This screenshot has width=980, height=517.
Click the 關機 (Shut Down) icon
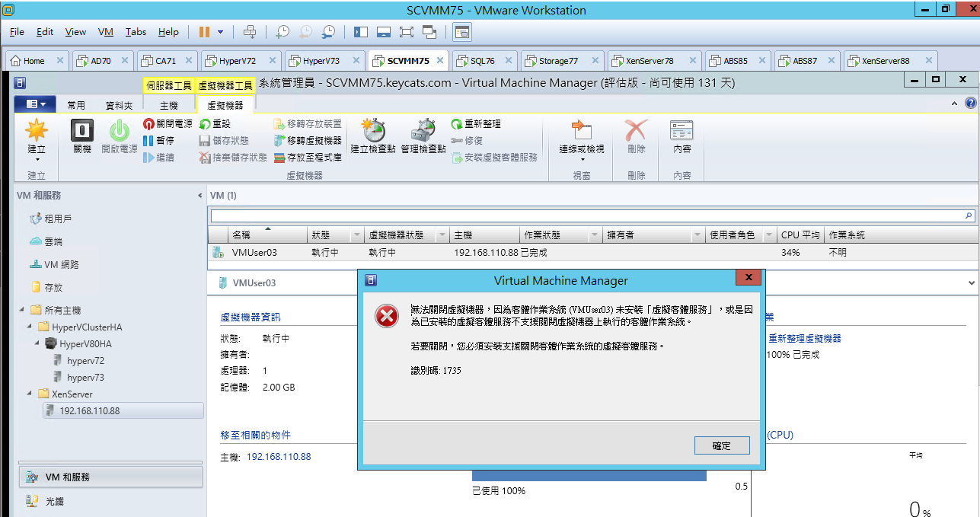click(82, 130)
